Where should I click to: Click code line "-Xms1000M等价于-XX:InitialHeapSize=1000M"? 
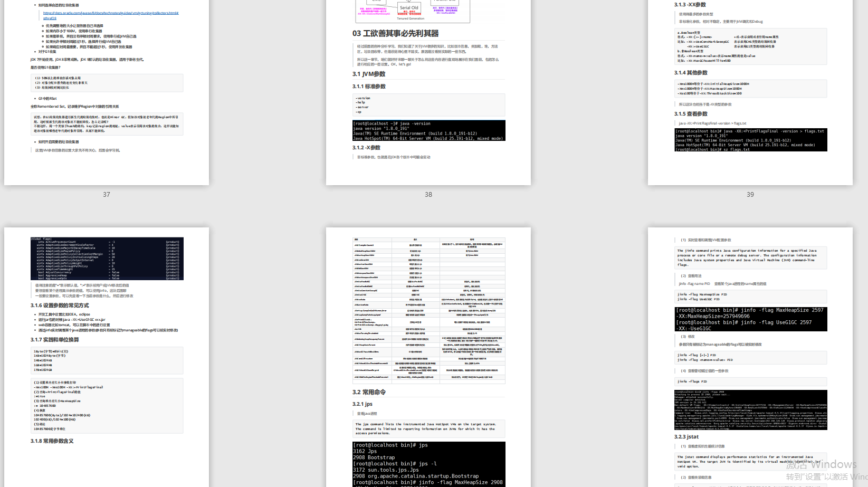click(713, 84)
